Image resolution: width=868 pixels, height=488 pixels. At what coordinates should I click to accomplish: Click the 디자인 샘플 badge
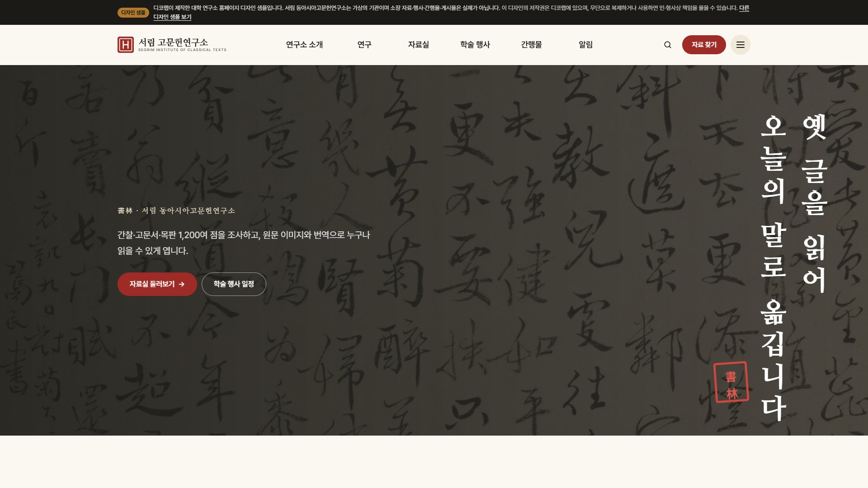[x=133, y=13]
